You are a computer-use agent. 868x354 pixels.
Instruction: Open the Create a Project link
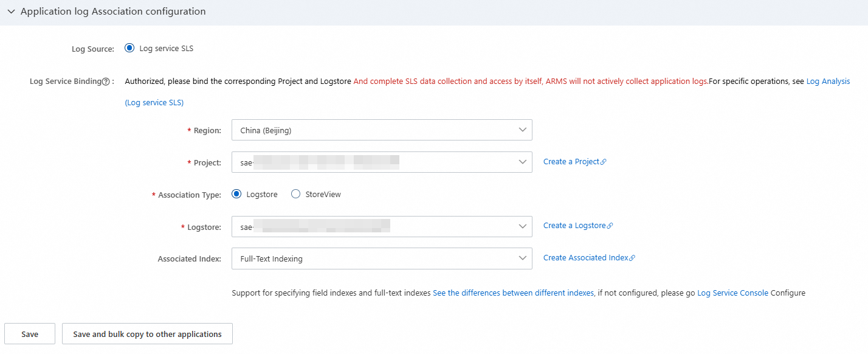click(x=571, y=162)
